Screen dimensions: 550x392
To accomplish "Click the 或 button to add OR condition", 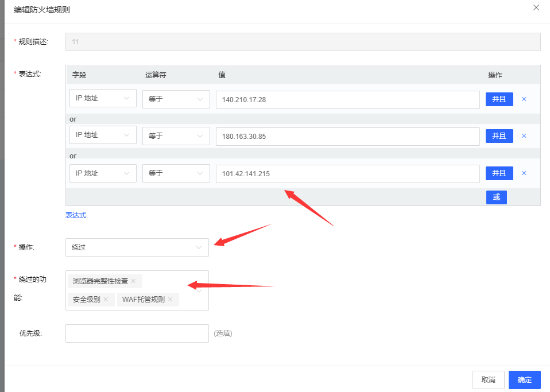I will pos(497,197).
